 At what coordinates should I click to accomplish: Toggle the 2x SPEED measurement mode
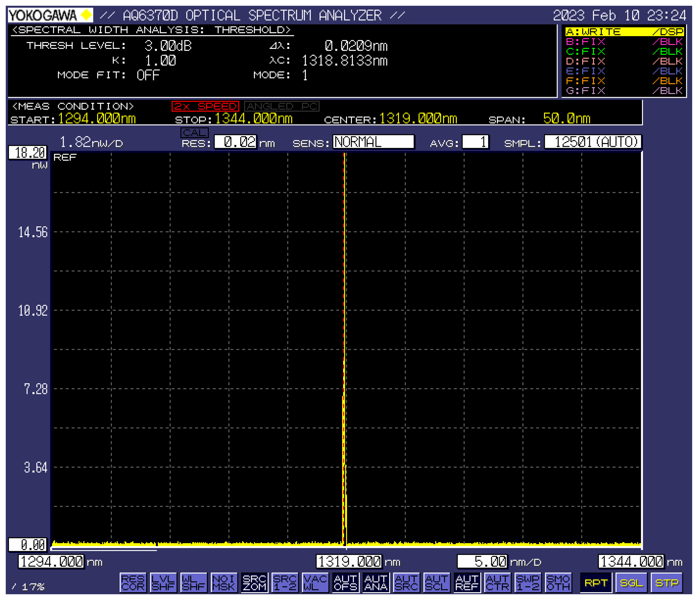(x=206, y=106)
